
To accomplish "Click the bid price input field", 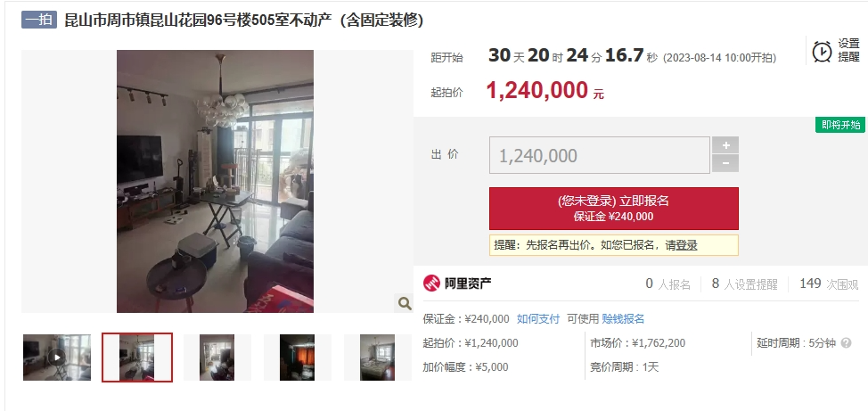I will pos(600,155).
